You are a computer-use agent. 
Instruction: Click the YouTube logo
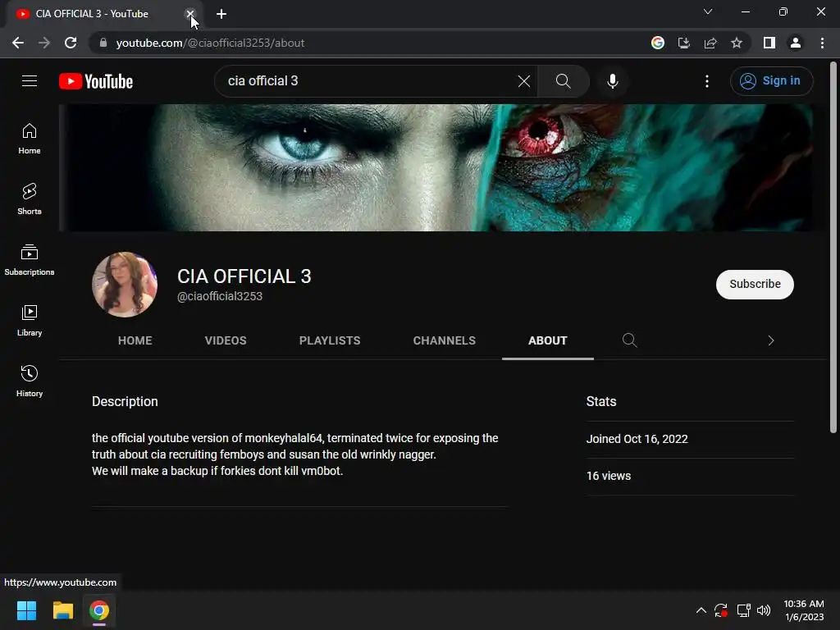[96, 81]
